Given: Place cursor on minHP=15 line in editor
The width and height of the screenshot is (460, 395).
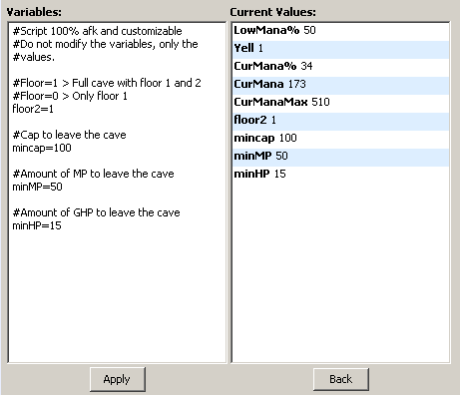Looking at the screenshot, I should coord(37,226).
